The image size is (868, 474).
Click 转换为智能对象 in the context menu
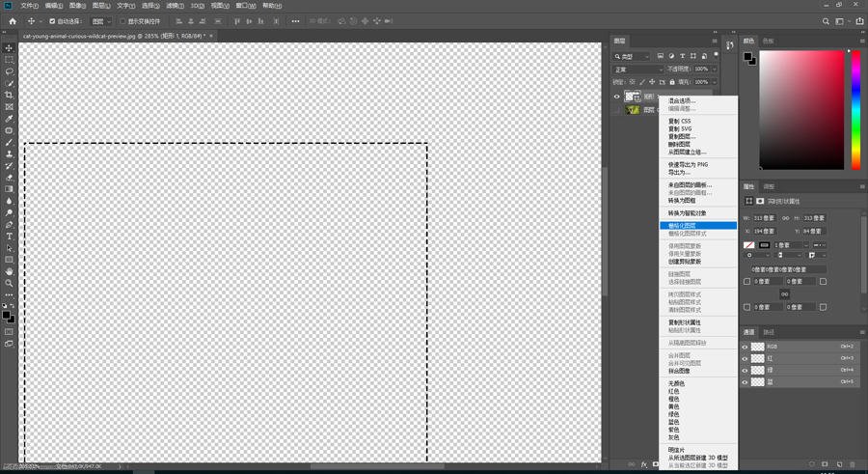click(x=687, y=213)
